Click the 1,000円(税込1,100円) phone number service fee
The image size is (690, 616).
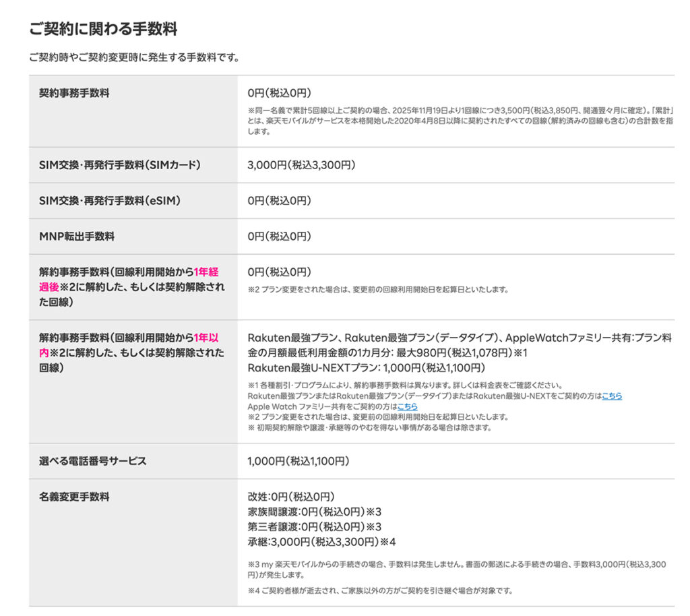(x=299, y=462)
